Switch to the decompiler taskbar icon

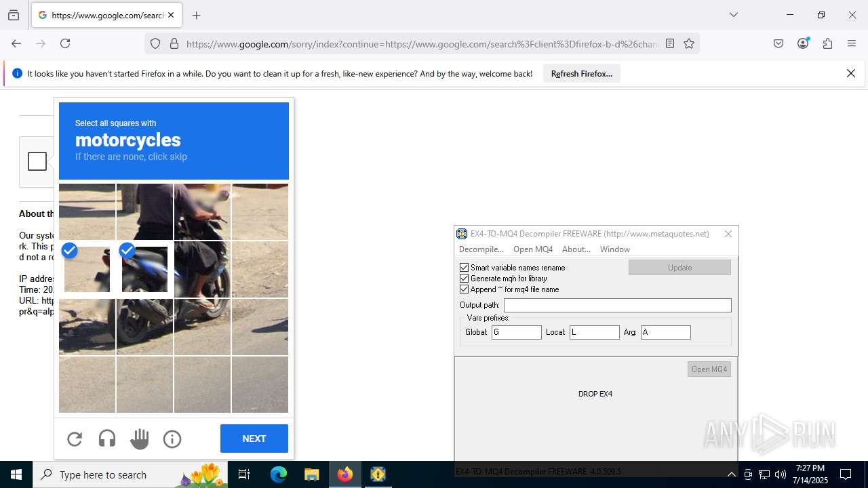[x=378, y=474]
